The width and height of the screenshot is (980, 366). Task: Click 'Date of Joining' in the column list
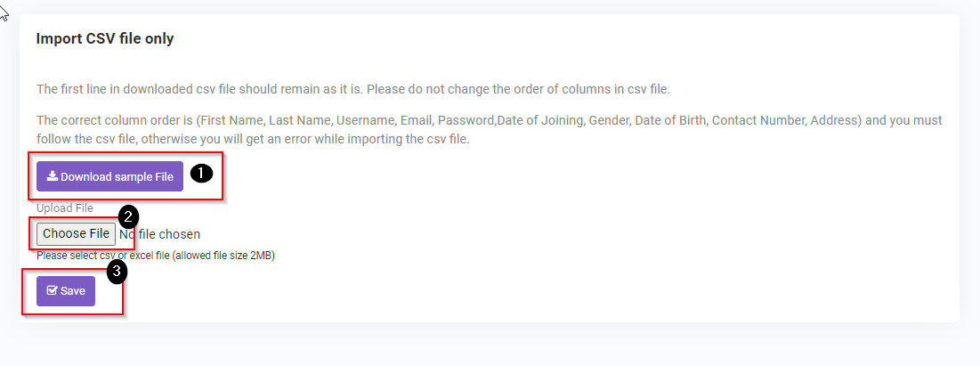pos(537,120)
